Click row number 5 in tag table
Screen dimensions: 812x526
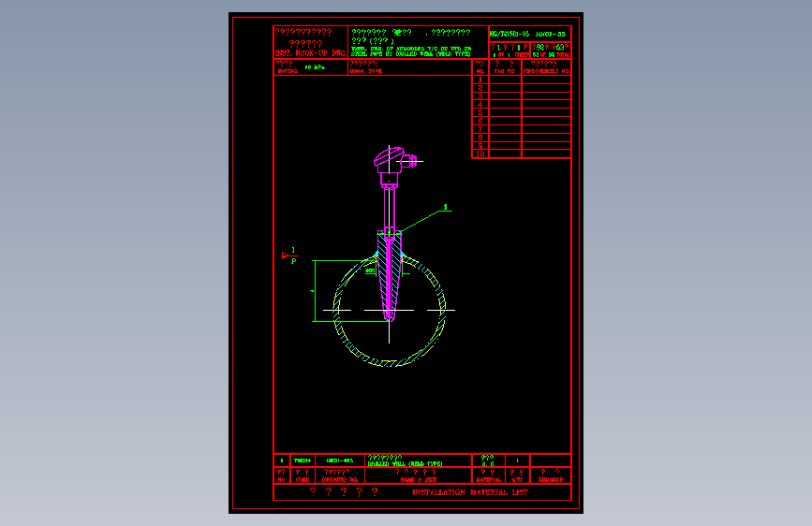(480, 112)
